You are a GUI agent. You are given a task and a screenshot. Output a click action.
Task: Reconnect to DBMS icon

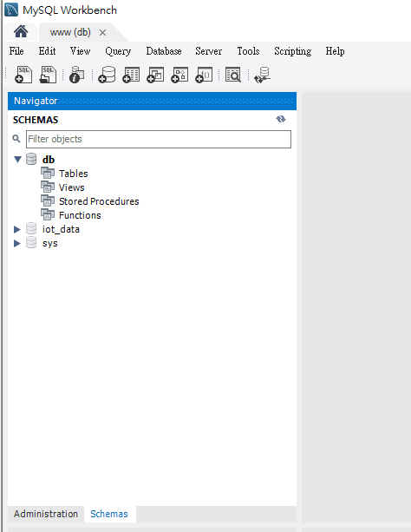point(263,75)
